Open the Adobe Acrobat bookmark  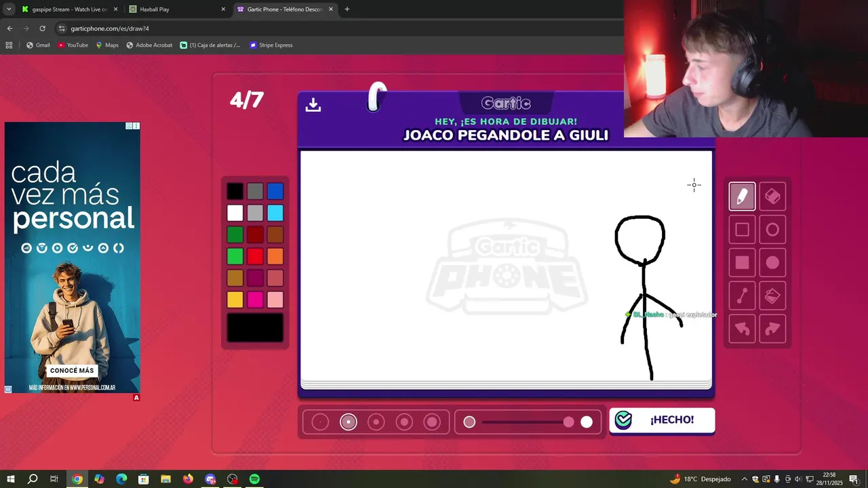pyautogui.click(x=149, y=45)
